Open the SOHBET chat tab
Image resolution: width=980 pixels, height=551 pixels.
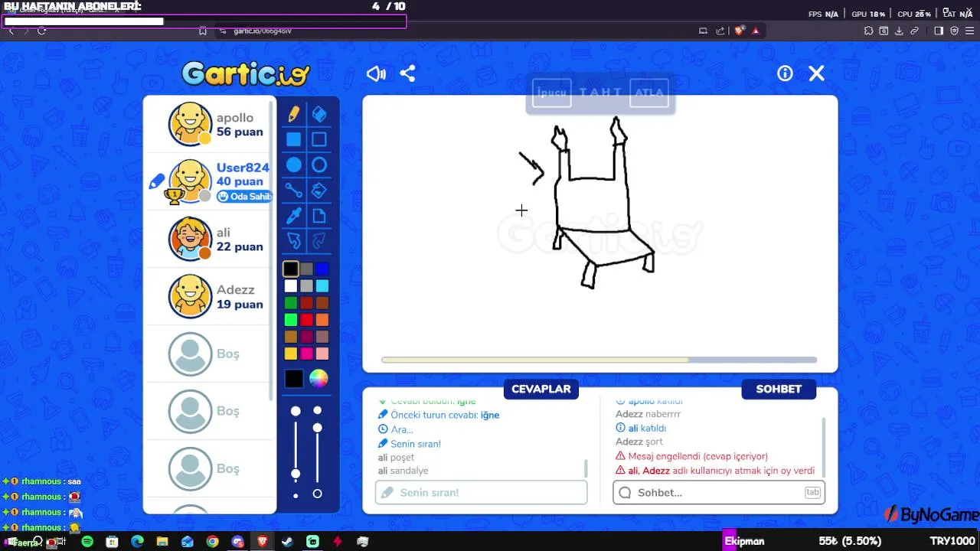779,389
